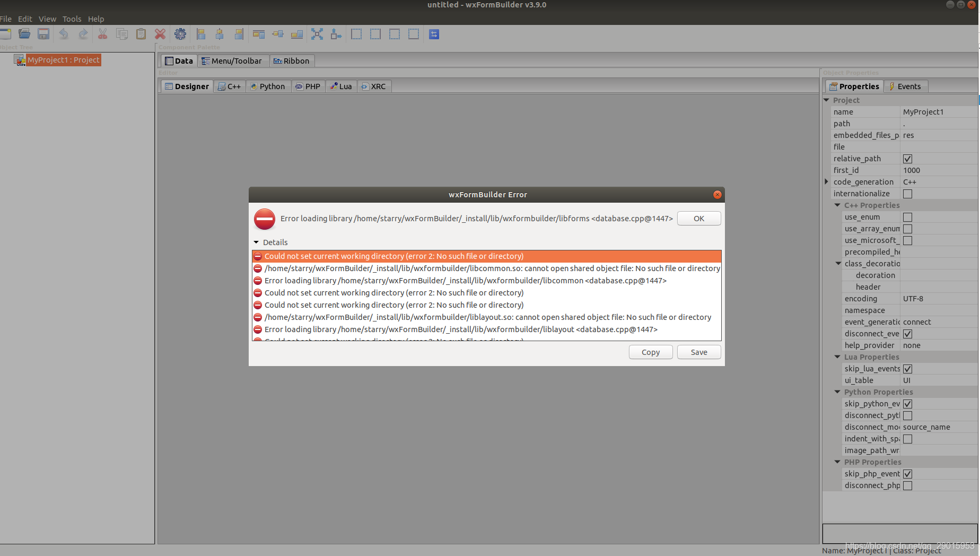Collapse the Python Properties category

coord(837,392)
